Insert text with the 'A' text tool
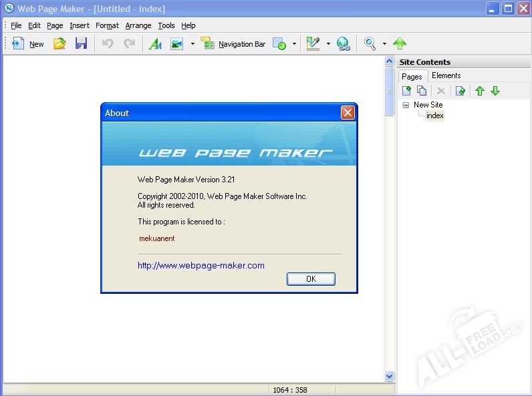This screenshot has height=396, width=532. [x=155, y=44]
